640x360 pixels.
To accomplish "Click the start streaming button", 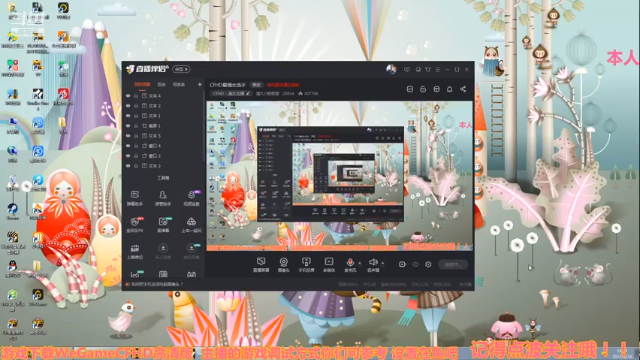I will [x=453, y=264].
